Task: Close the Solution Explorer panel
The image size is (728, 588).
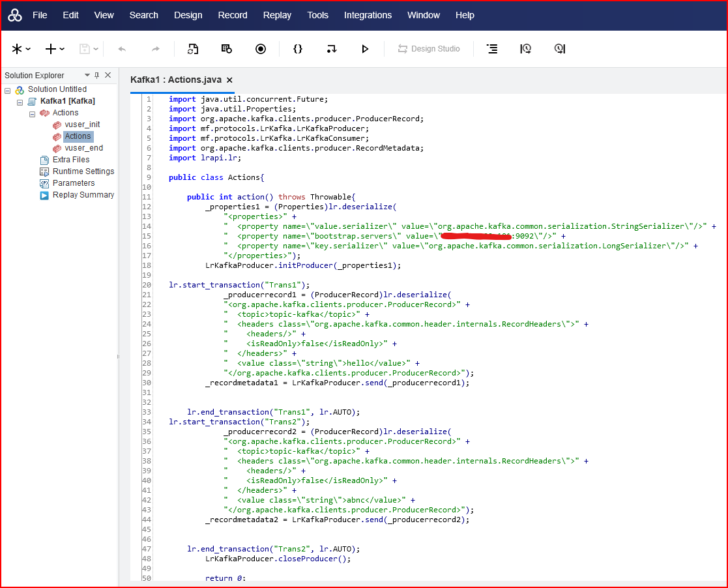Action: pyautogui.click(x=108, y=76)
